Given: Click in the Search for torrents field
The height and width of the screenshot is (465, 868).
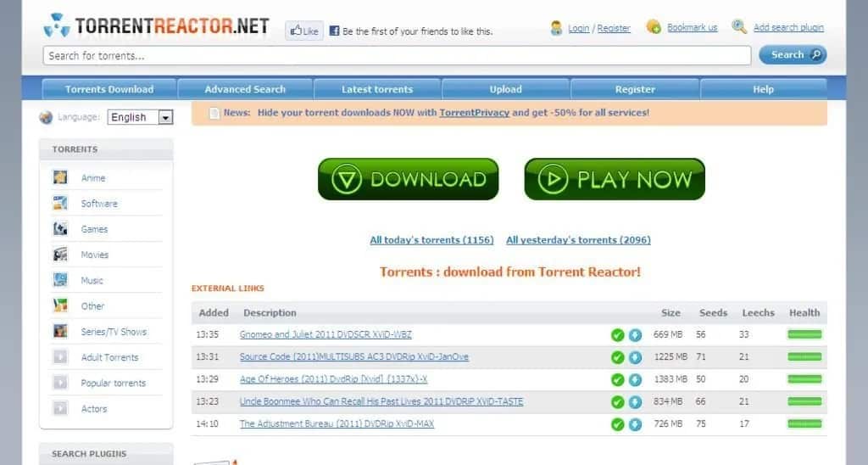Looking at the screenshot, I should (397, 55).
